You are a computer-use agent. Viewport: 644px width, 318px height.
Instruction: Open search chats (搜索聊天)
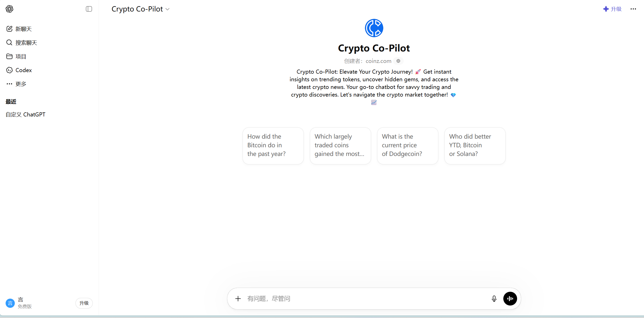[x=22, y=43]
